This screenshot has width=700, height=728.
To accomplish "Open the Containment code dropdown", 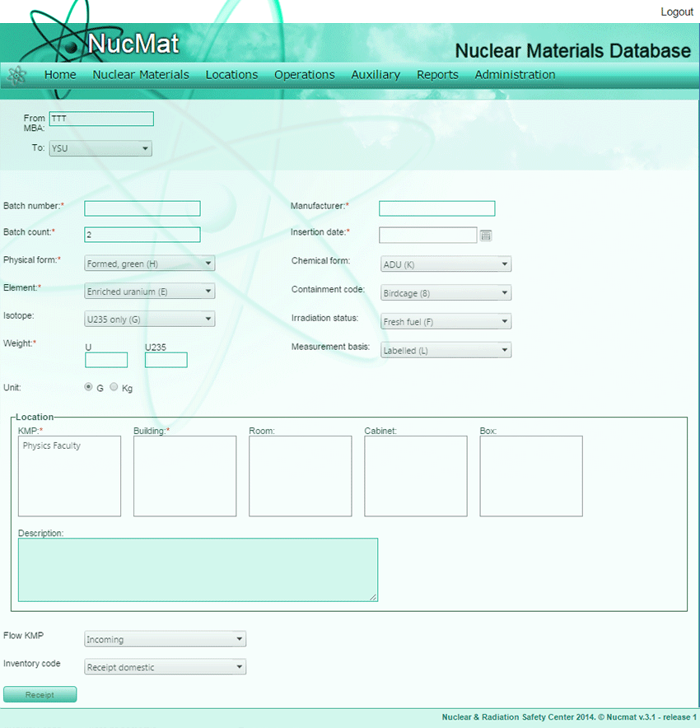I will (x=446, y=293).
